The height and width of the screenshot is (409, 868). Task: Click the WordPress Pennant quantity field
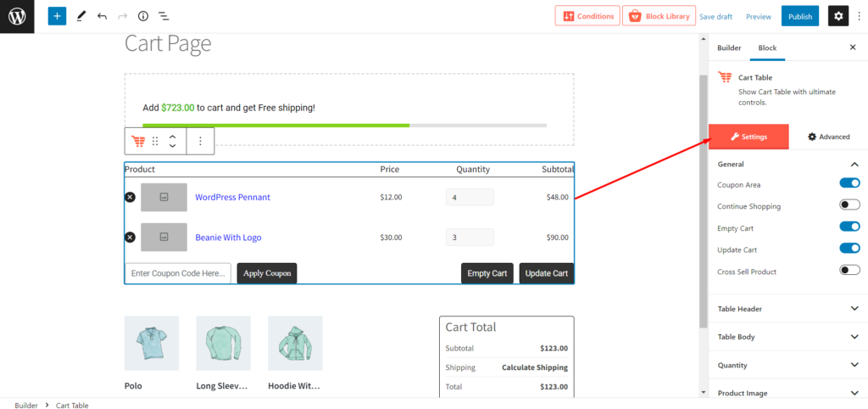pyautogui.click(x=470, y=198)
